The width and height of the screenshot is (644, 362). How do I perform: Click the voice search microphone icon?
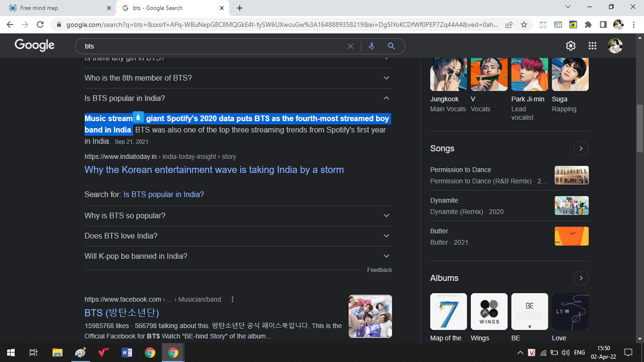371,46
